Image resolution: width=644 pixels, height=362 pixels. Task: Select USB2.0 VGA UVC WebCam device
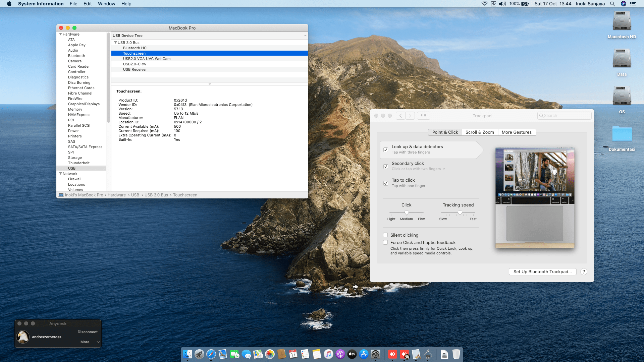tap(210, 59)
